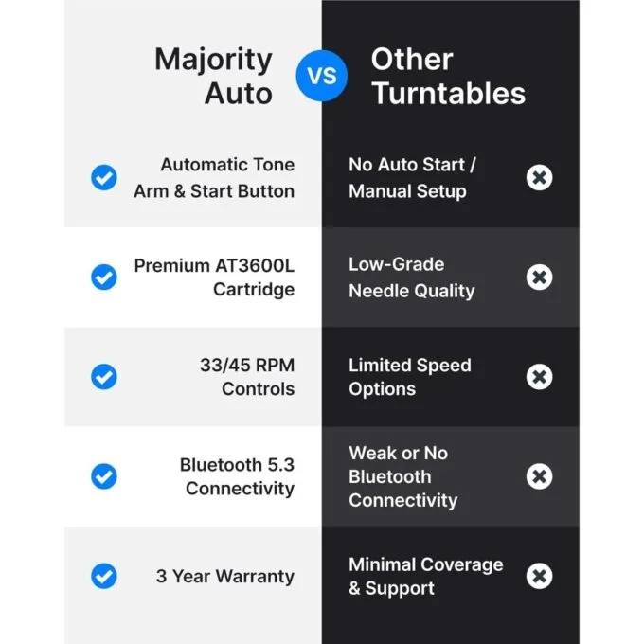Click the Other Turntables heading
This screenshot has height=644, width=644.
point(448,77)
